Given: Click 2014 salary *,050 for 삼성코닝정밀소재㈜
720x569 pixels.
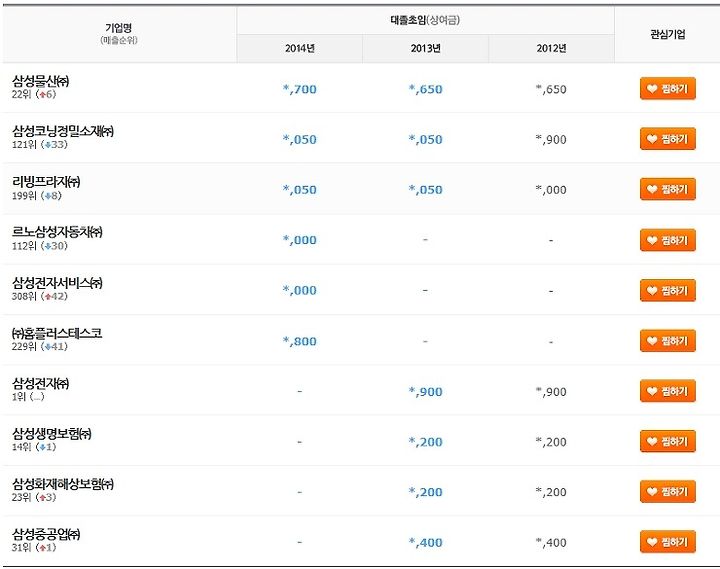Looking at the screenshot, I should click(x=299, y=140).
